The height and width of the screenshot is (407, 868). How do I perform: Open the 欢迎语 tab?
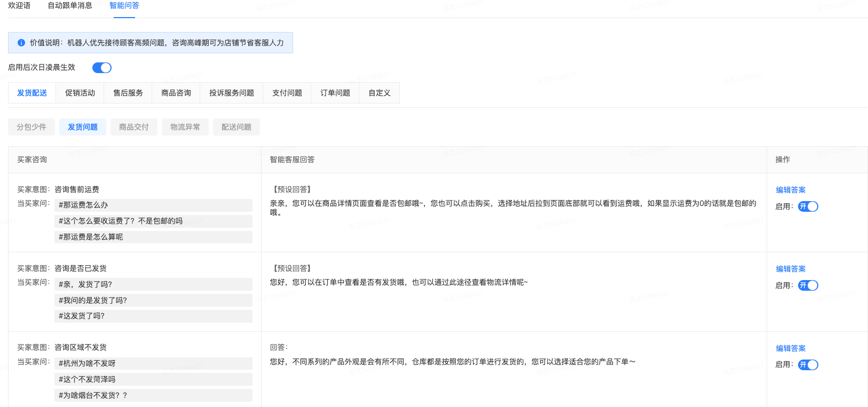pyautogui.click(x=19, y=5)
